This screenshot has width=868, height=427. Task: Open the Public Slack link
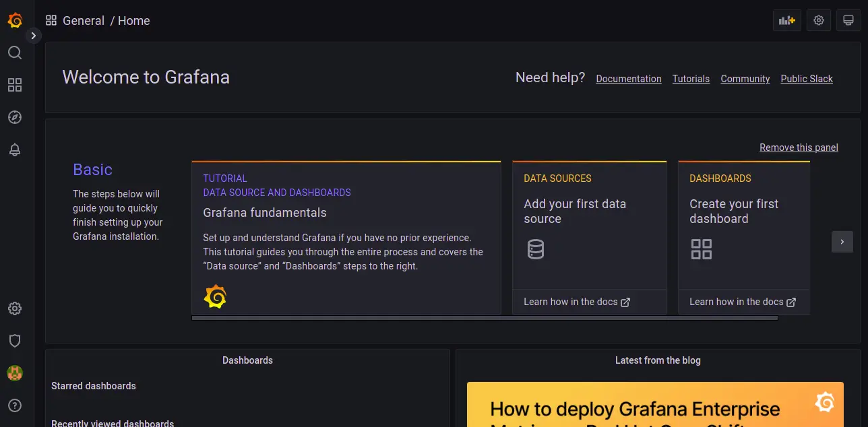pyautogui.click(x=807, y=79)
